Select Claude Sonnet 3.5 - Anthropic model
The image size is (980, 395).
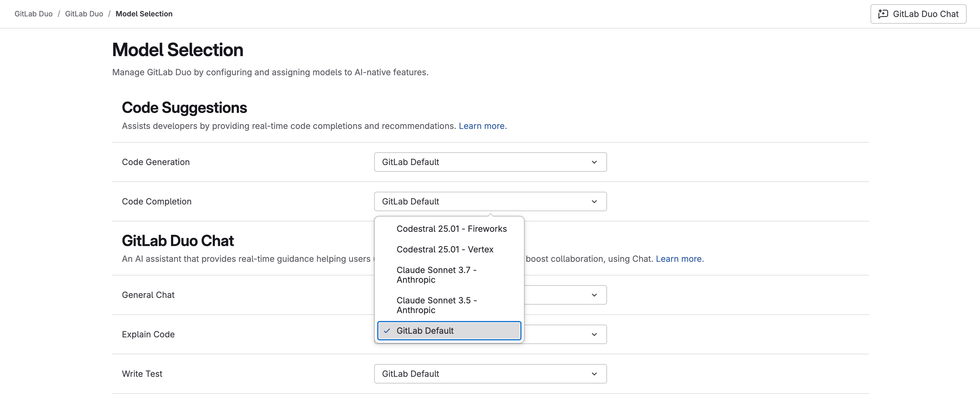click(x=437, y=305)
